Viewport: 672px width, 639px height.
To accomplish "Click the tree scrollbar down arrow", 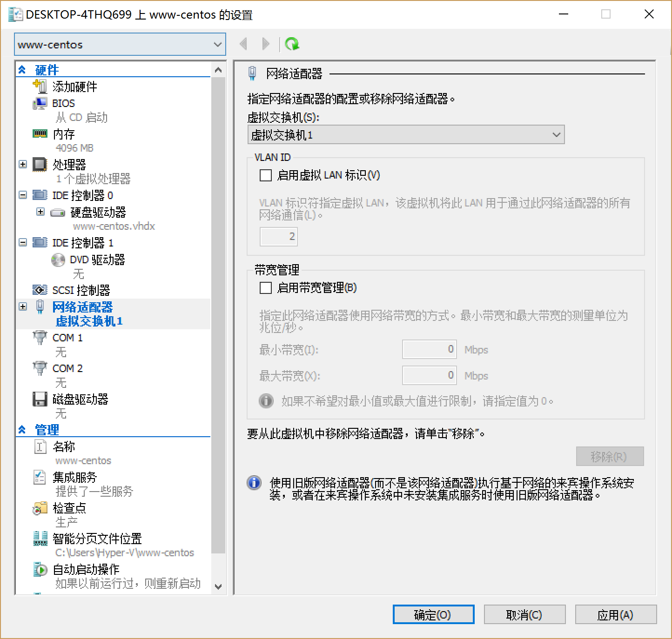I will (218, 586).
